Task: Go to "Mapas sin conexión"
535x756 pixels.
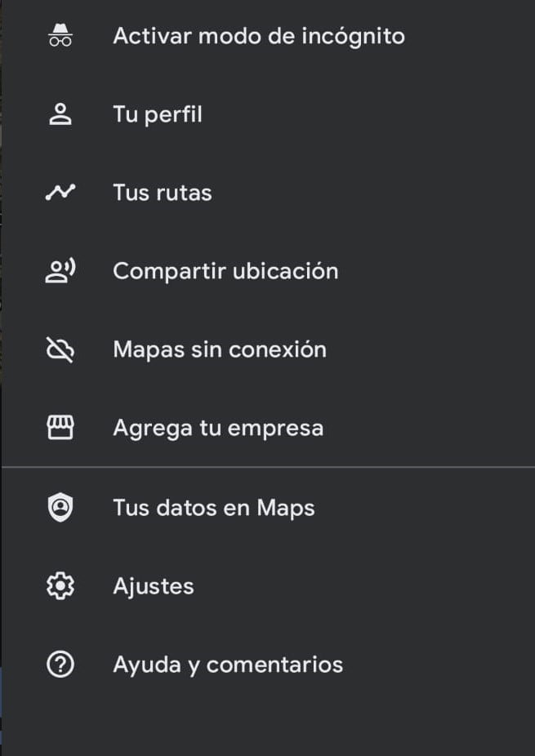Action: coord(219,349)
